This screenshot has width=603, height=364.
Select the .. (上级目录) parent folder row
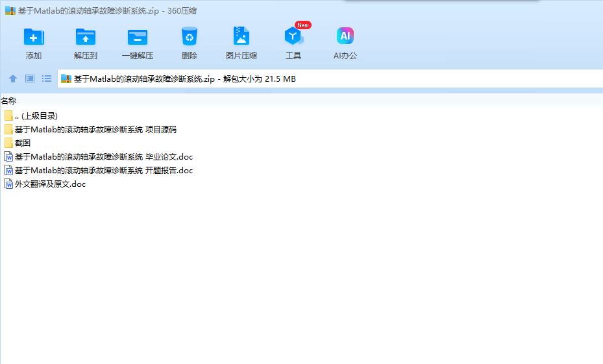pyautogui.click(x=32, y=115)
